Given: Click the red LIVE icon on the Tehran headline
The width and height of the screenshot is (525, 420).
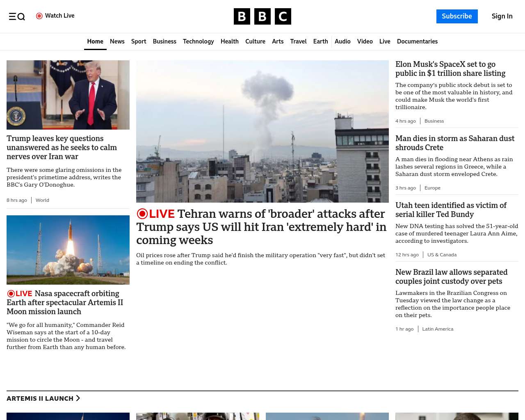Looking at the screenshot, I should tap(142, 214).
